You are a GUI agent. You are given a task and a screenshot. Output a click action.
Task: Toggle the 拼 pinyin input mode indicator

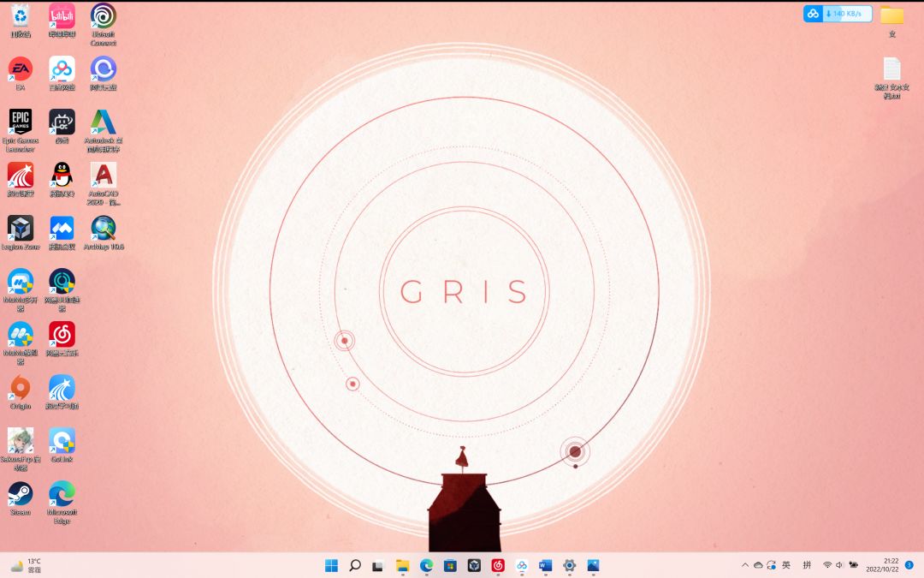pos(808,565)
